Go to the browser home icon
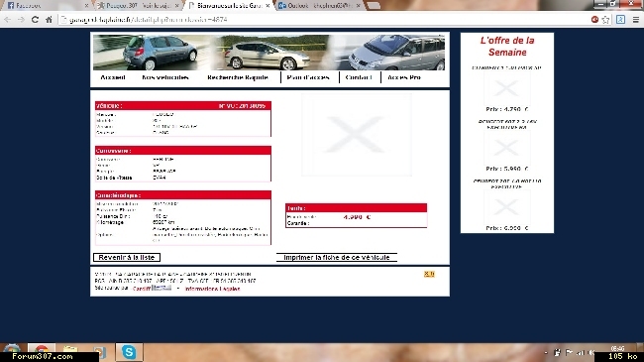The height and width of the screenshot is (362, 644). (49, 19)
